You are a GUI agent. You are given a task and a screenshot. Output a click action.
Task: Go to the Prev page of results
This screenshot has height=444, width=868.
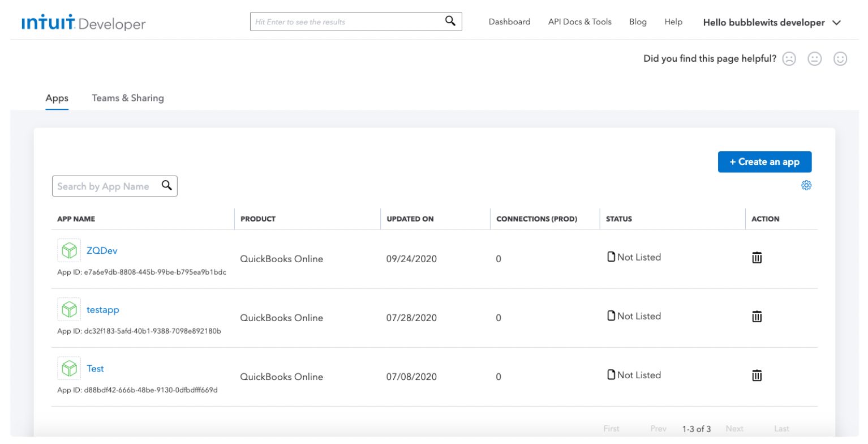coord(658,429)
